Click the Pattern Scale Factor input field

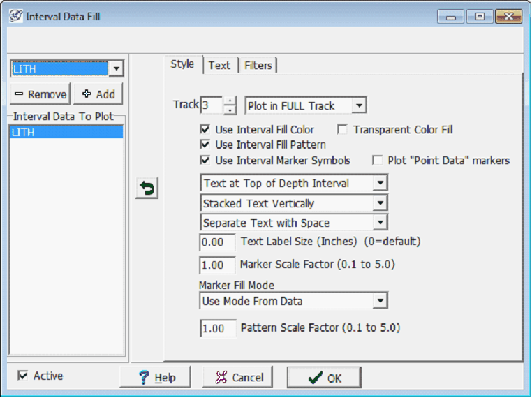tap(217, 328)
